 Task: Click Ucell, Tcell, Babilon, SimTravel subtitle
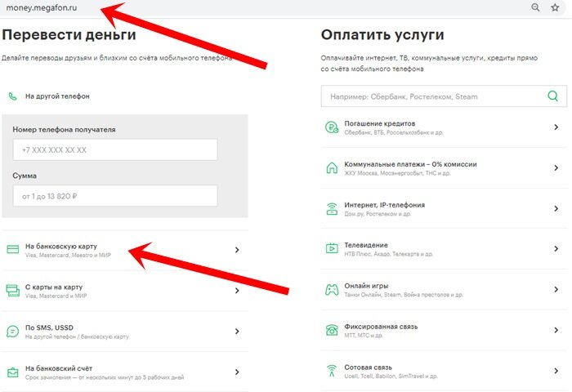(x=391, y=376)
